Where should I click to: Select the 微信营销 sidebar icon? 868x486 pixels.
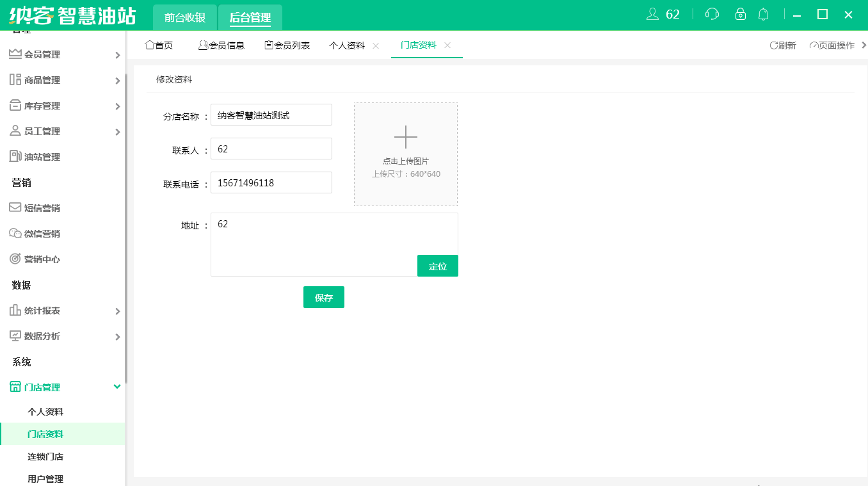pyautogui.click(x=13, y=233)
